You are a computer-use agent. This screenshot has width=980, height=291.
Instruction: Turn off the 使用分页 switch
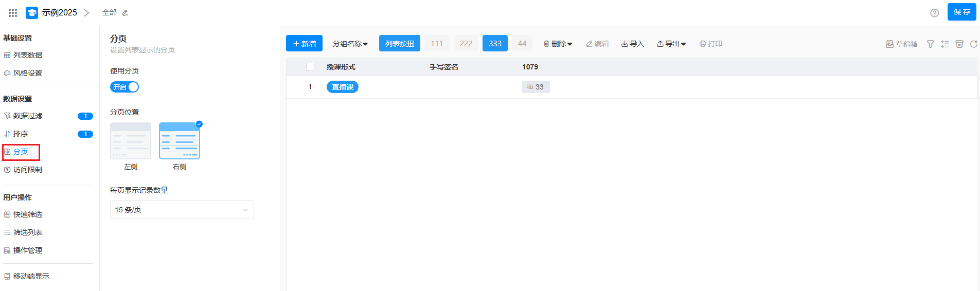point(124,87)
